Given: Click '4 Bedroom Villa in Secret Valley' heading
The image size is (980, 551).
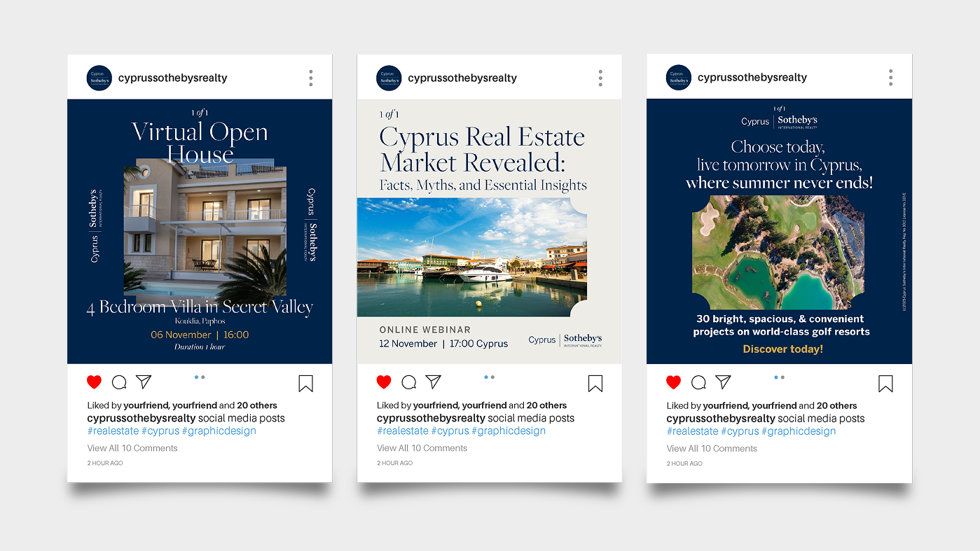Looking at the screenshot, I should point(200,307).
